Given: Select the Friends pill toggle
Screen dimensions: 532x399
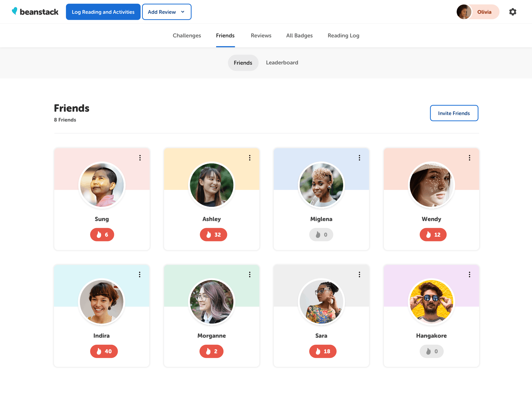Looking at the screenshot, I should [x=243, y=63].
